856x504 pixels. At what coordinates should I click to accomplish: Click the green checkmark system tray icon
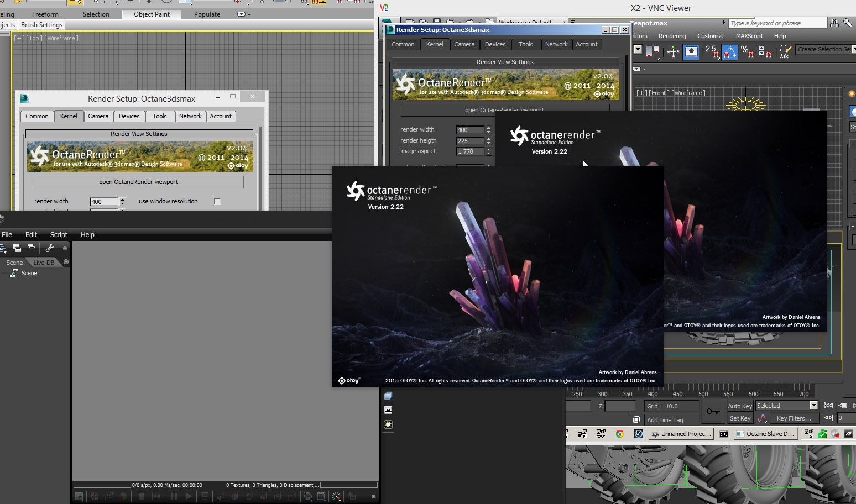(x=822, y=434)
